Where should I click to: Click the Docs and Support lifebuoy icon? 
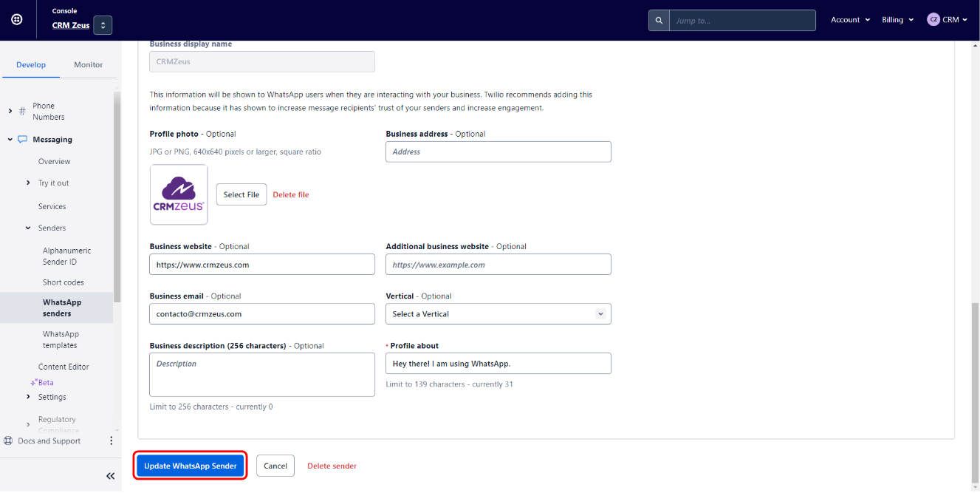coord(8,441)
